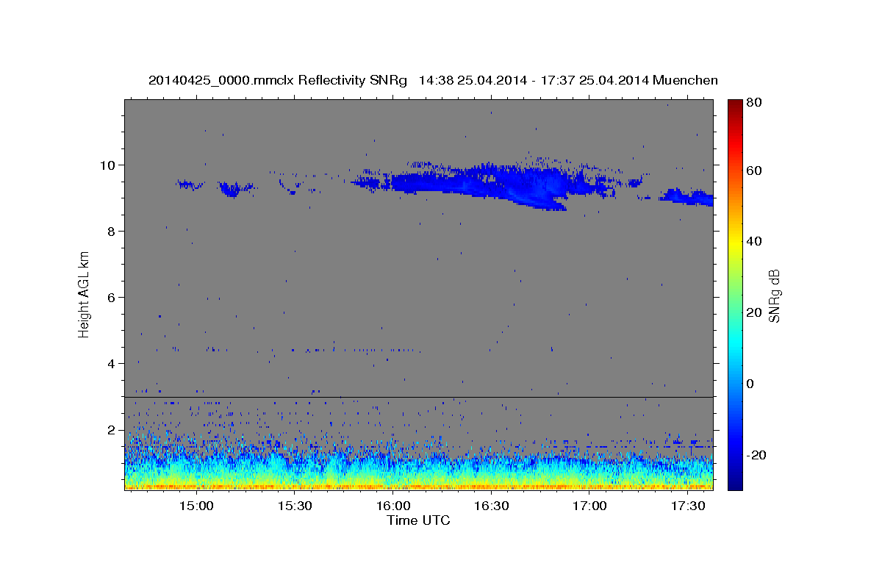
Task: Click the 15:30 time tick label
Action: point(295,506)
